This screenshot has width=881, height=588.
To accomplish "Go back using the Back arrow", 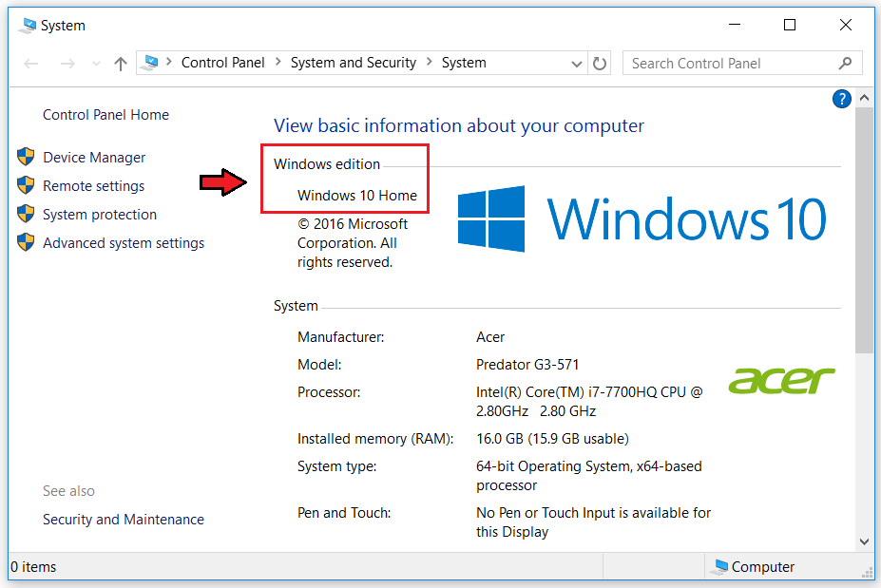I will point(29,63).
